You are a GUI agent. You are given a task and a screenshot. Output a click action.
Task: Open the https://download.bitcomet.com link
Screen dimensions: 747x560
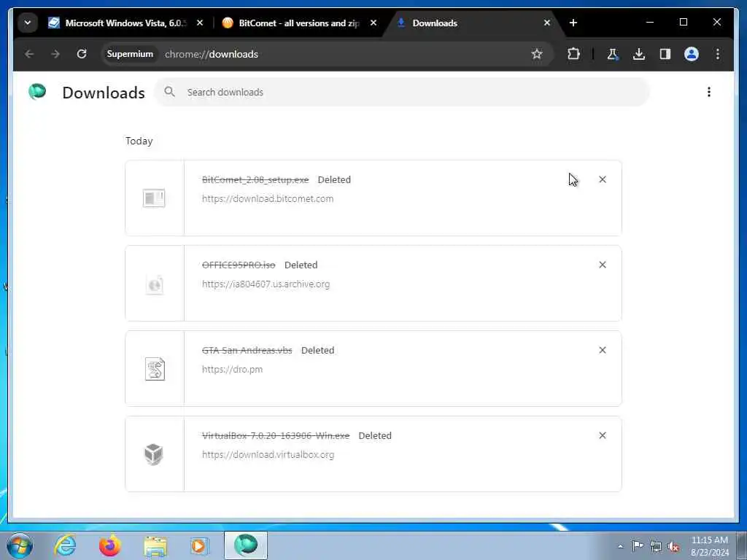point(268,198)
